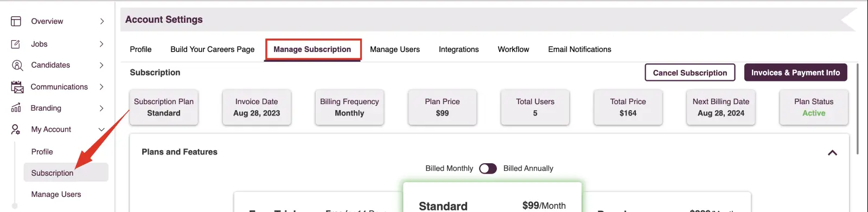This screenshot has height=212, width=868.
Task: Open the Manage Subscription tab
Action: coord(312,49)
